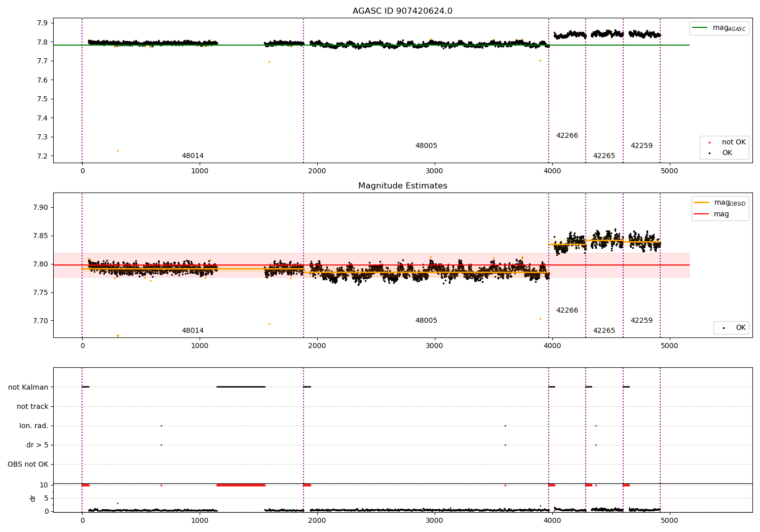Image resolution: width=760 pixels, height=532 pixels.
Task: Click red line sample for mag legend
Action: [x=702, y=214]
